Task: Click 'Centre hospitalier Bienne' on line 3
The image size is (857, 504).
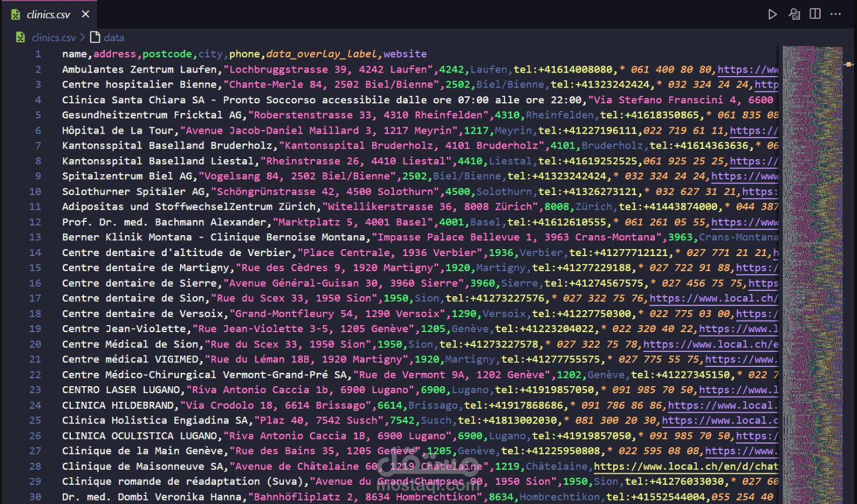Action: click(139, 84)
